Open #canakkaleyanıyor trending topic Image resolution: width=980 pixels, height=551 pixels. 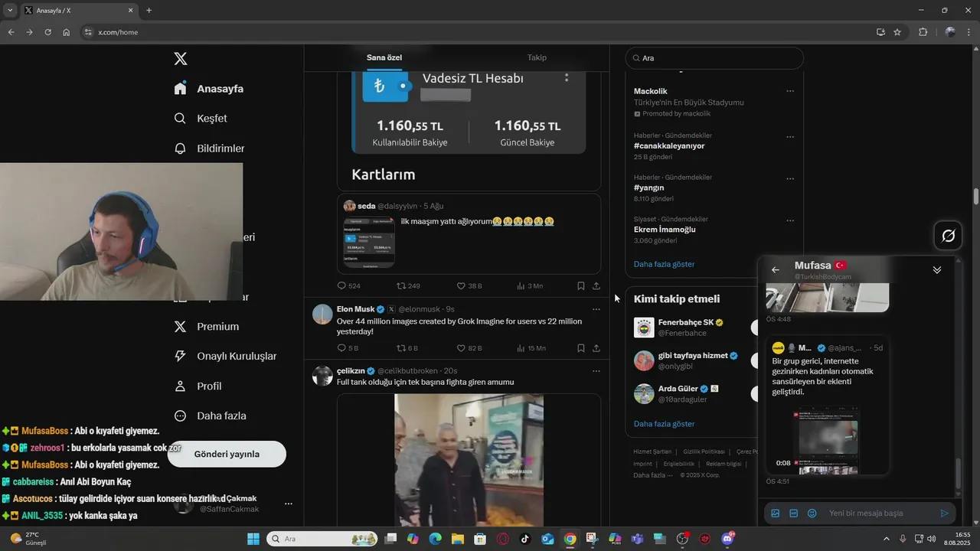pos(669,145)
